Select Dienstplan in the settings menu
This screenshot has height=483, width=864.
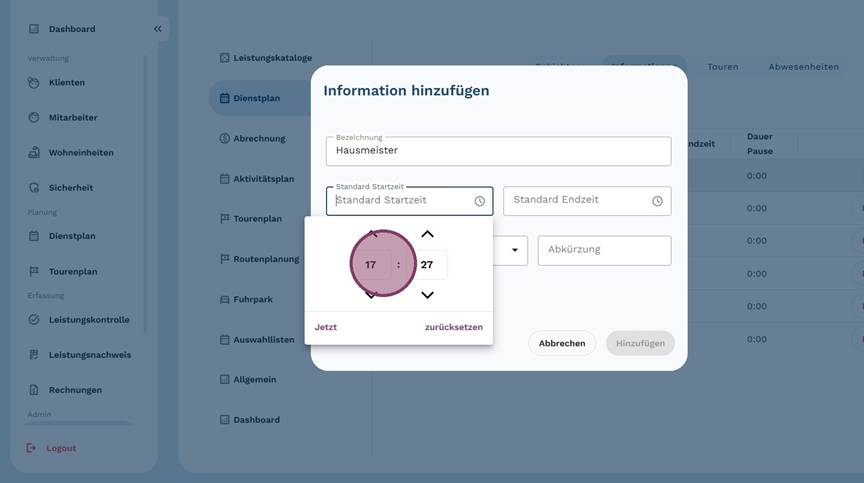tap(256, 98)
